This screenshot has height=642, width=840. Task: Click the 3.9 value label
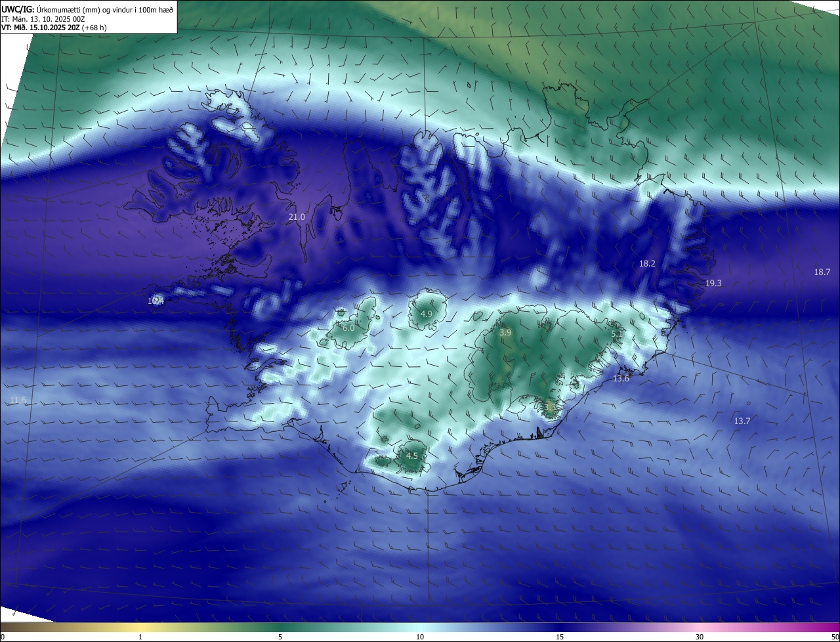coord(505,333)
